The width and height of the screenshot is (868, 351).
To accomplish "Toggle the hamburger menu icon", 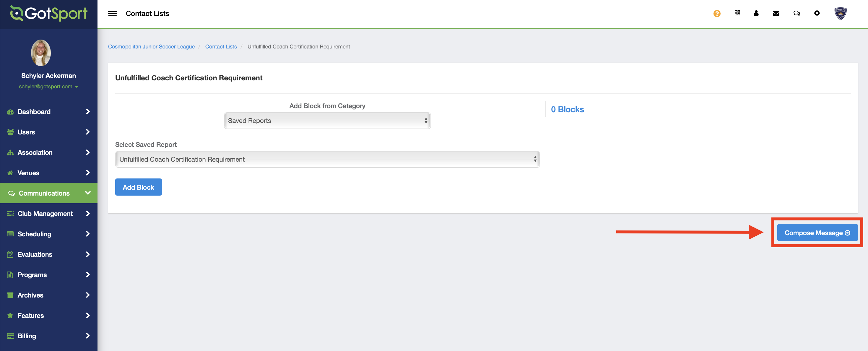I will tap(113, 14).
